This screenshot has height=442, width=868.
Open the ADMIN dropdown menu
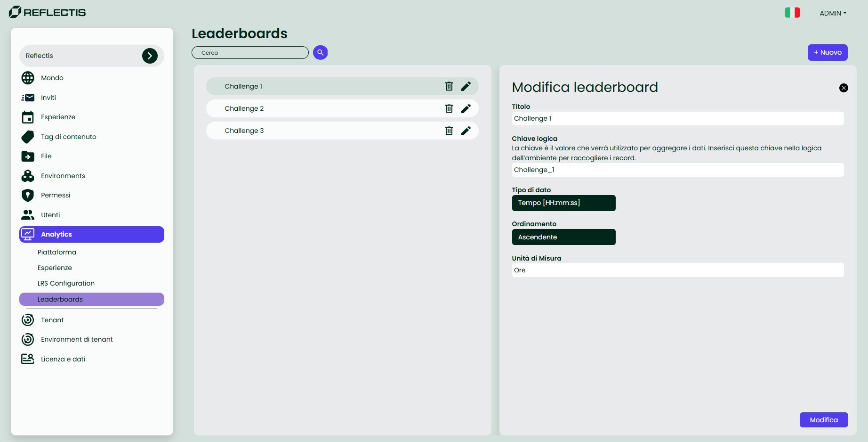coord(833,13)
